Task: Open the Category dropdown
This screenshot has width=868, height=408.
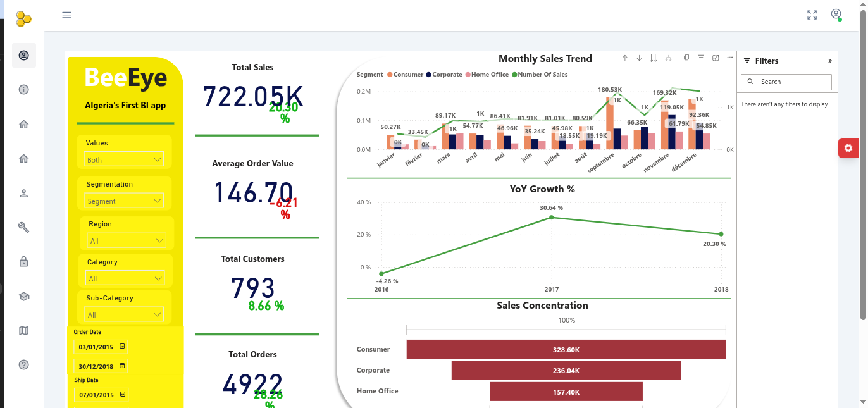Action: pos(125,278)
